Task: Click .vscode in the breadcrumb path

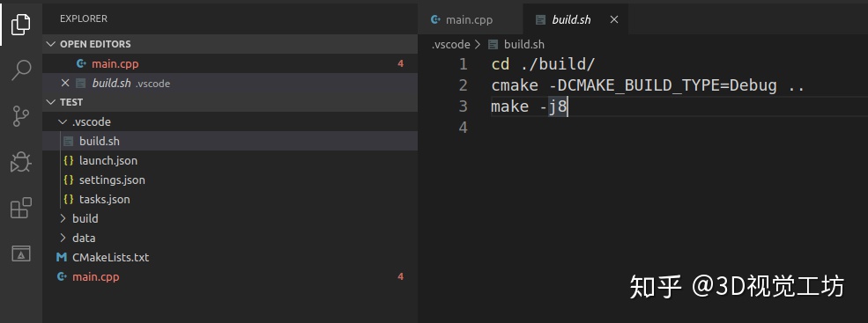Action: point(450,44)
